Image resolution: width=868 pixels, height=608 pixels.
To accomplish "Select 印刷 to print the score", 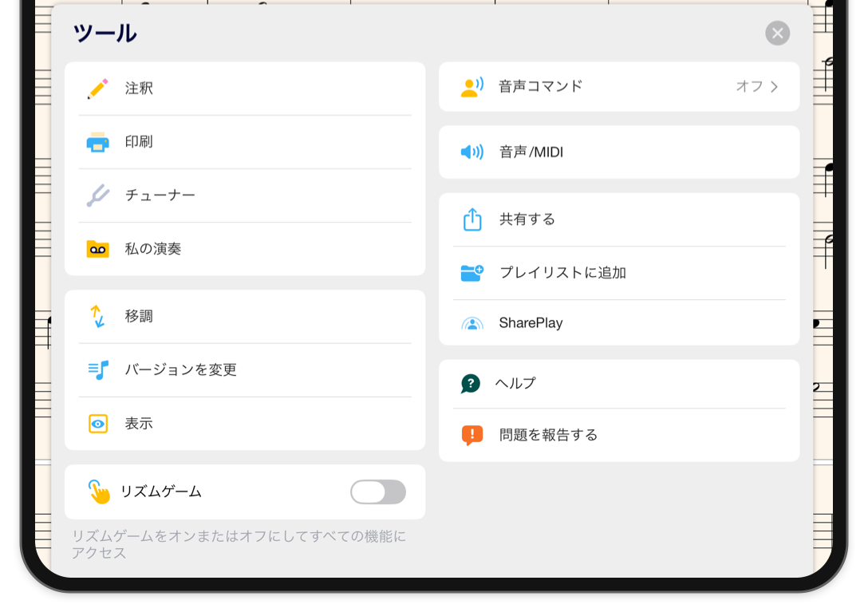I will point(245,142).
